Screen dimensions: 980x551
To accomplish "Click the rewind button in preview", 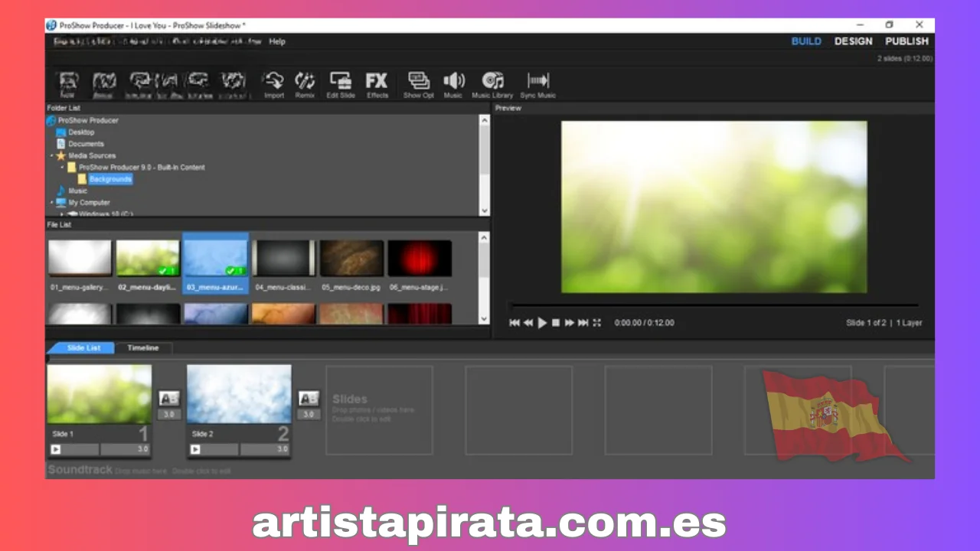I will tap(528, 323).
